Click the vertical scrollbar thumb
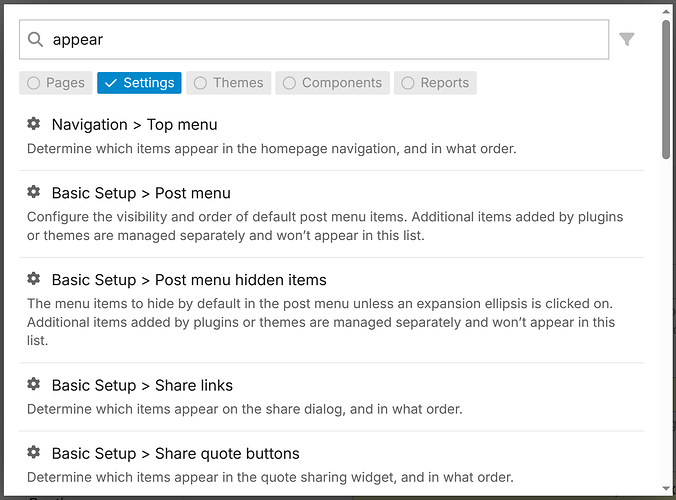 click(x=666, y=89)
